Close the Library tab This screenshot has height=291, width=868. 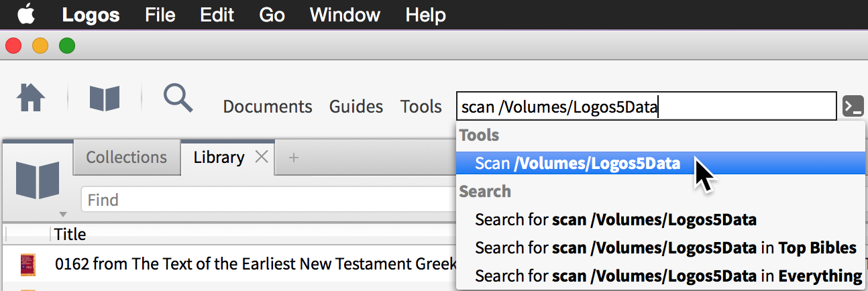[x=262, y=158]
